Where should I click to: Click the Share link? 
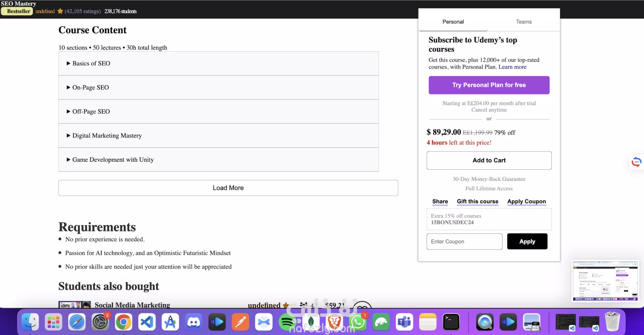pyautogui.click(x=440, y=201)
